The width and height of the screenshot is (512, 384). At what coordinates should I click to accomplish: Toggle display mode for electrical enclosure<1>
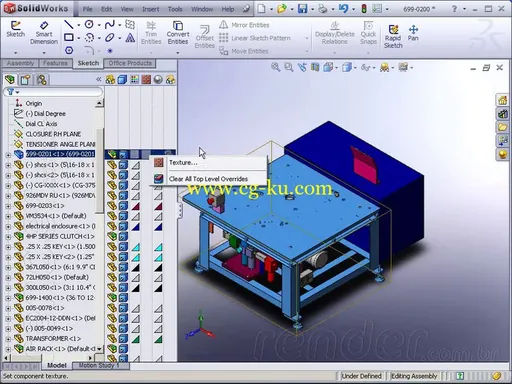pyautogui.click(x=123, y=226)
